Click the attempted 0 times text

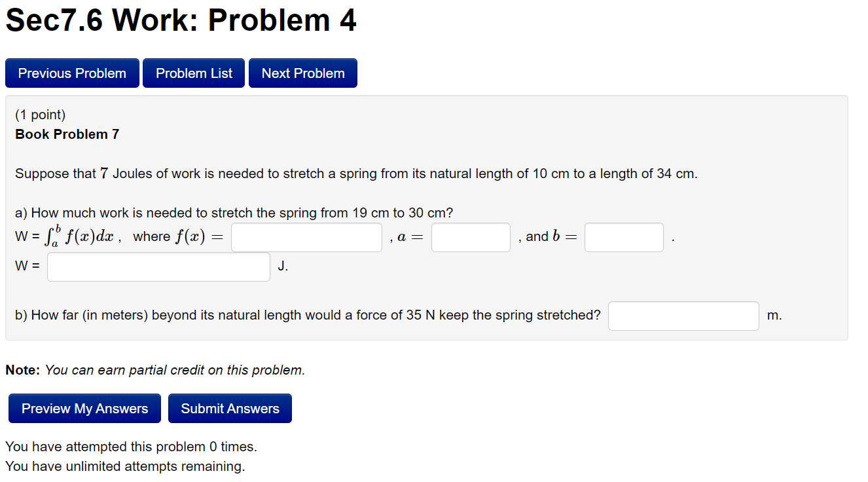(131, 447)
